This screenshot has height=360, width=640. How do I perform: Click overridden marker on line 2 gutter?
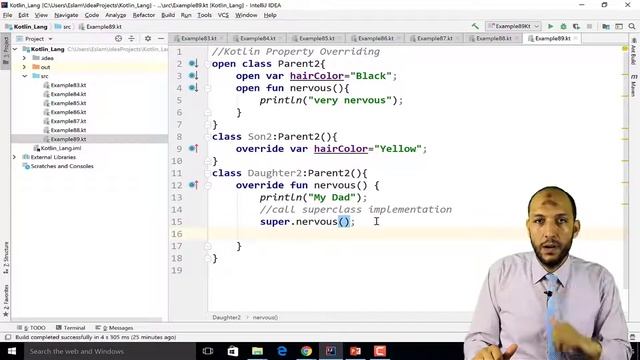[x=193, y=64]
